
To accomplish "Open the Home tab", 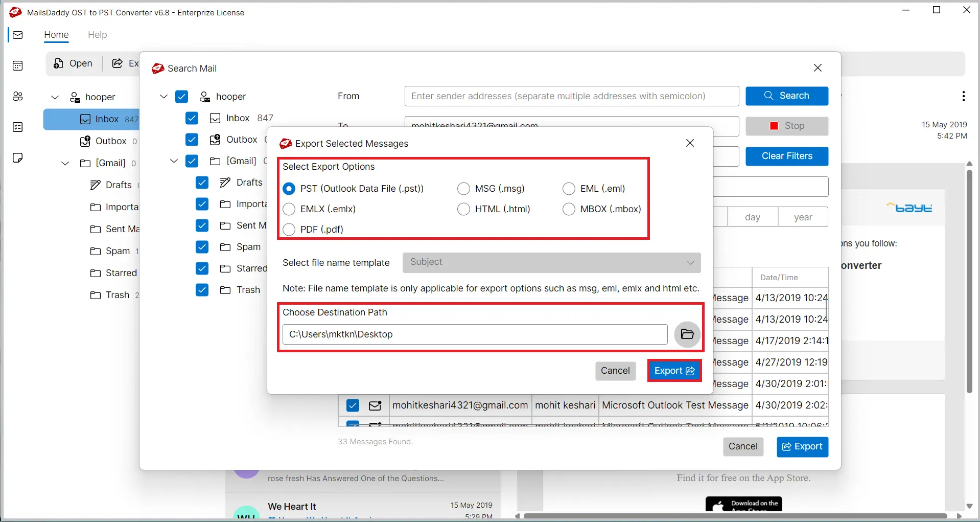I will 56,35.
